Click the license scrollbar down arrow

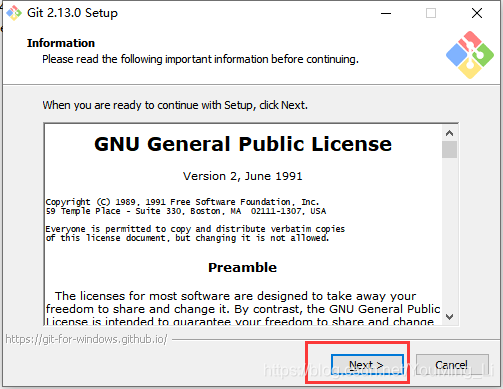tap(449, 317)
